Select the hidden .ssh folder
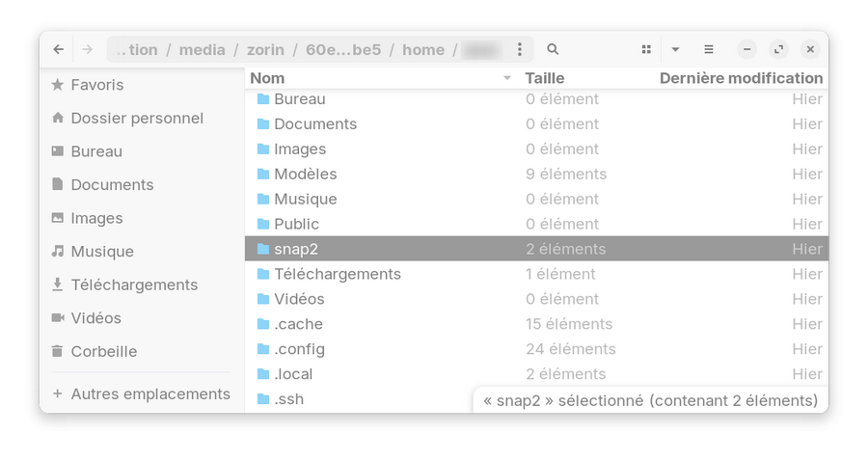 pyautogui.click(x=288, y=399)
